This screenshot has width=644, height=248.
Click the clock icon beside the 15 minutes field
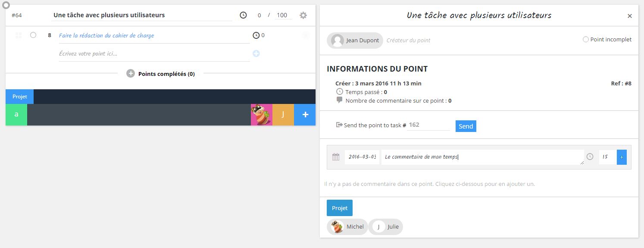click(590, 157)
